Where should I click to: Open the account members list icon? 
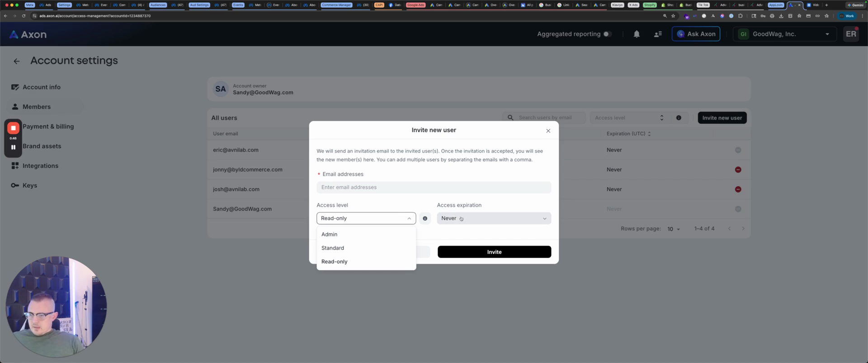tap(658, 34)
